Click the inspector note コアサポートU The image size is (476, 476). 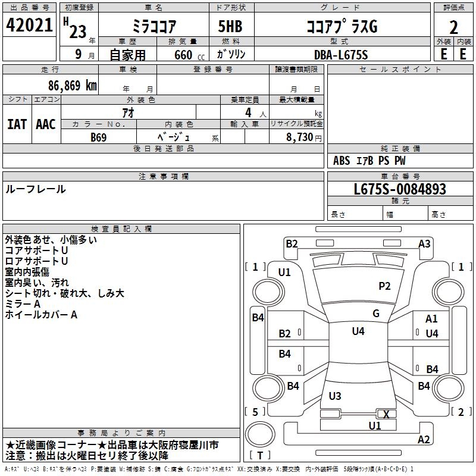[x=36, y=250]
